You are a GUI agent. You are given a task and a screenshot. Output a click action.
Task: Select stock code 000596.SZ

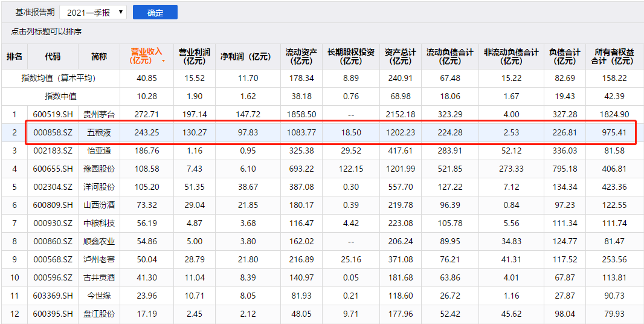coord(53,277)
